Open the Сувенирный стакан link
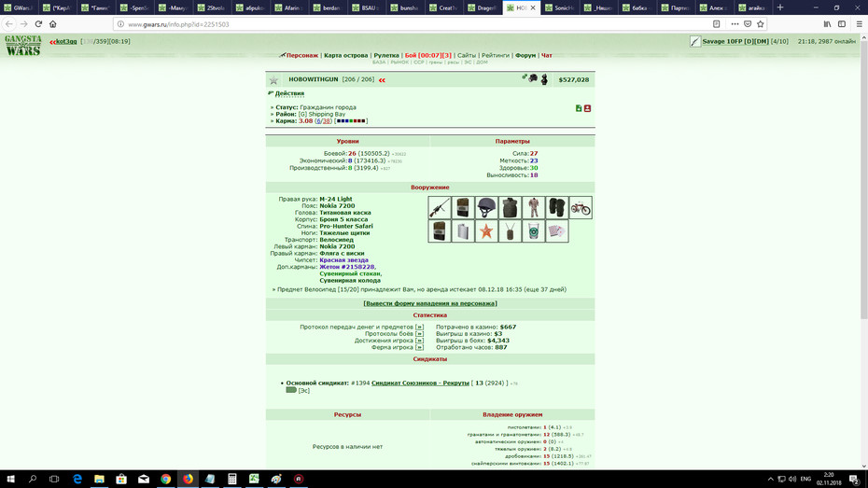Viewport: 868px width, 488px height. (x=349, y=273)
